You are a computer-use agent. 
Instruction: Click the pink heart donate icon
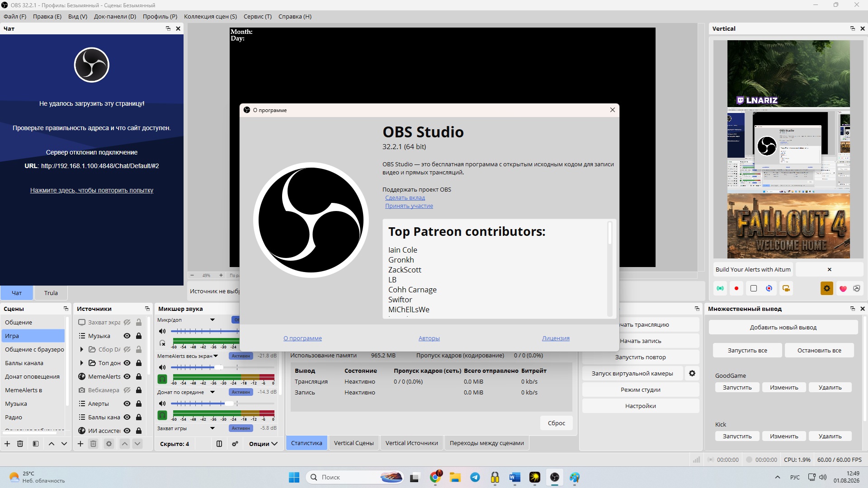pos(843,289)
